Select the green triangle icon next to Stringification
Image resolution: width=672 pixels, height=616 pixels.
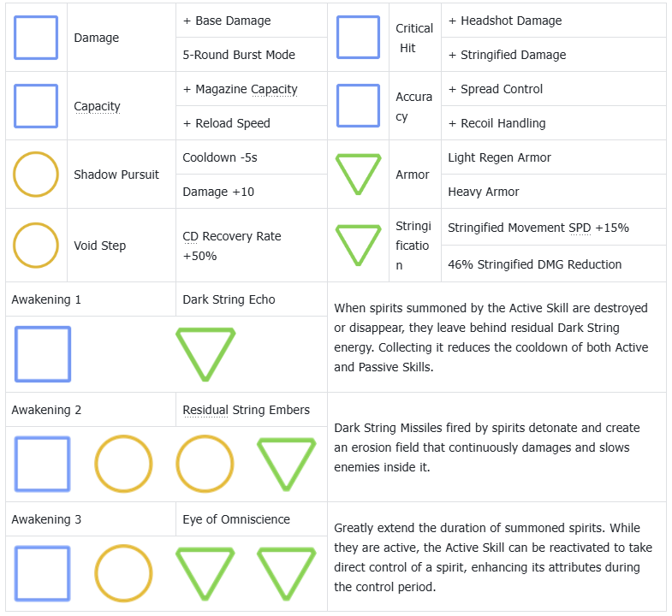point(359,246)
